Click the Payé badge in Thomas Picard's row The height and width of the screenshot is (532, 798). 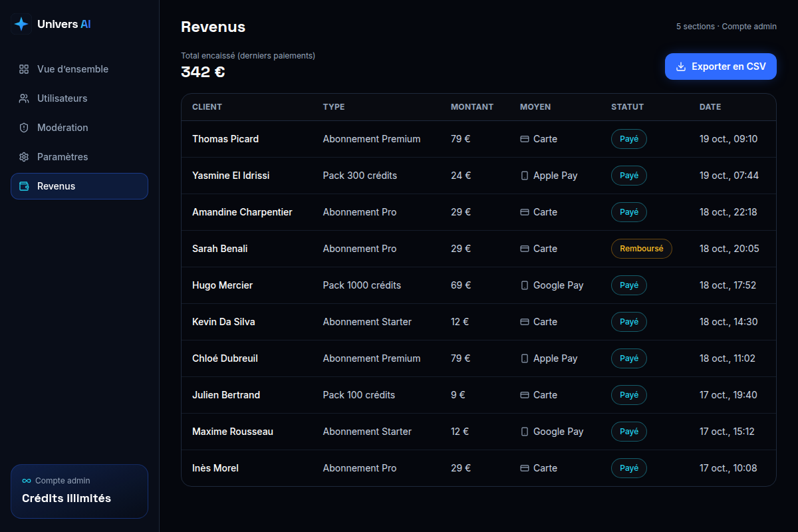tap(629, 139)
